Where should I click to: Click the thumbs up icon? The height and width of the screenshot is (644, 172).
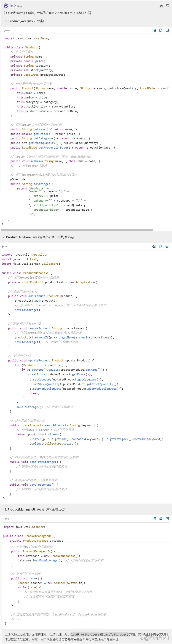161,6
